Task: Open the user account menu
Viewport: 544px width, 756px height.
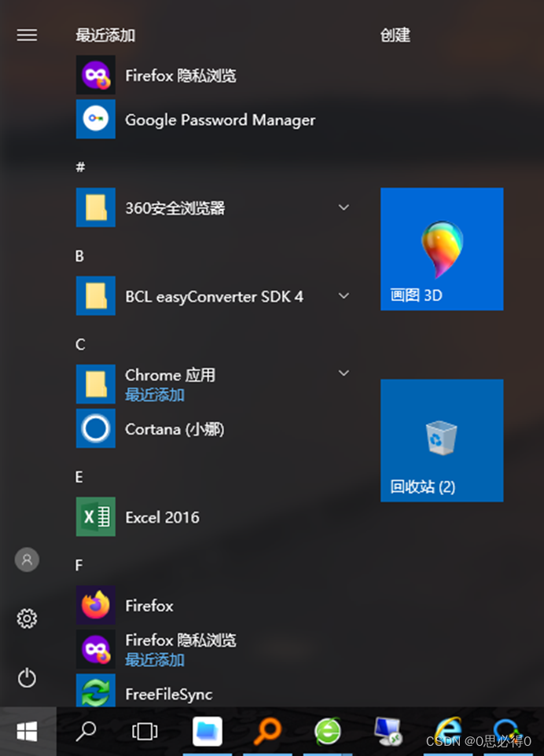Action: (x=27, y=560)
